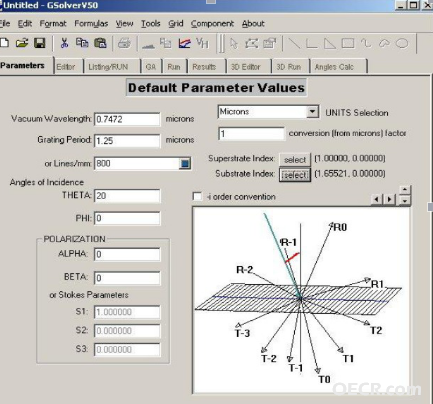This screenshot has width=433, height=404.
Task: Select the rectangle drawing tool icon
Action: tap(348, 43)
